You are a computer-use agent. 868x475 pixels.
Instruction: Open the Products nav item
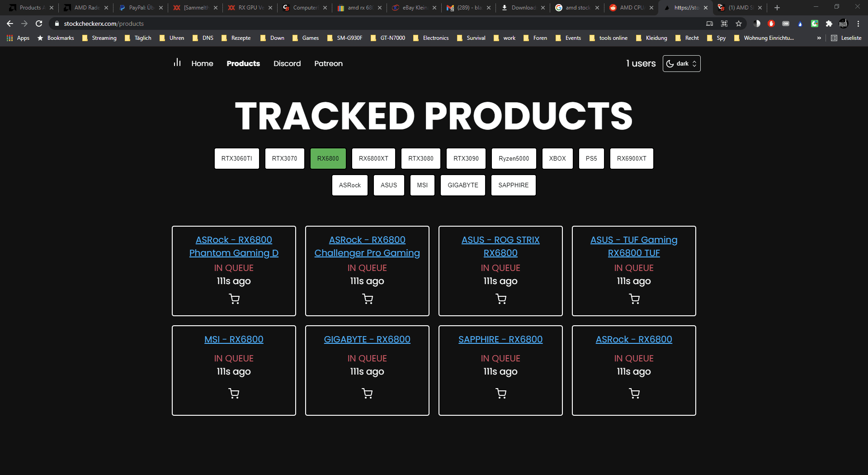tap(243, 63)
